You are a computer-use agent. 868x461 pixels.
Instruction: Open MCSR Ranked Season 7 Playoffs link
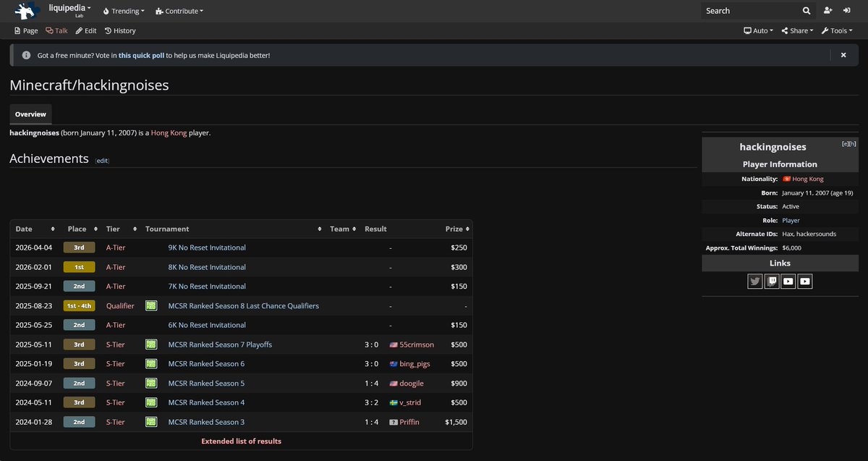[220, 344]
